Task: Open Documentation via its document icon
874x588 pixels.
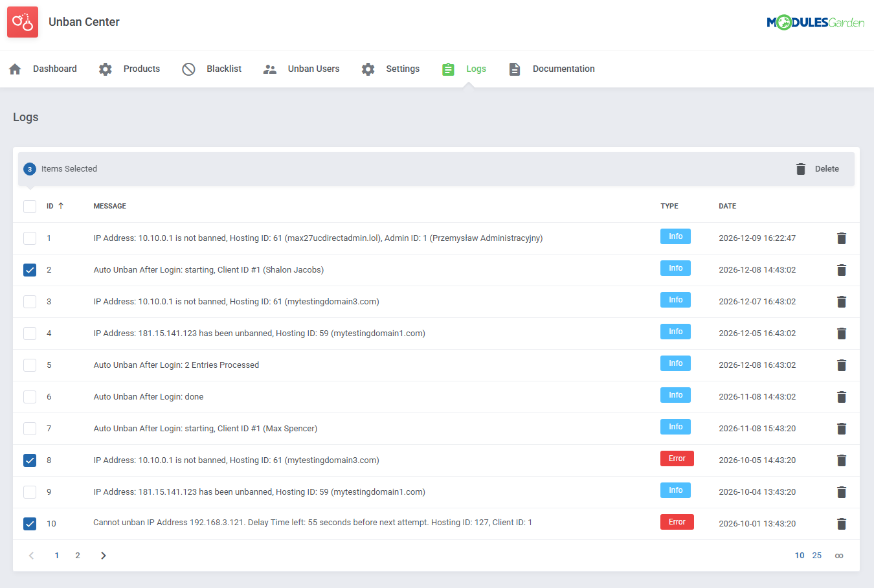Action: 515,68
